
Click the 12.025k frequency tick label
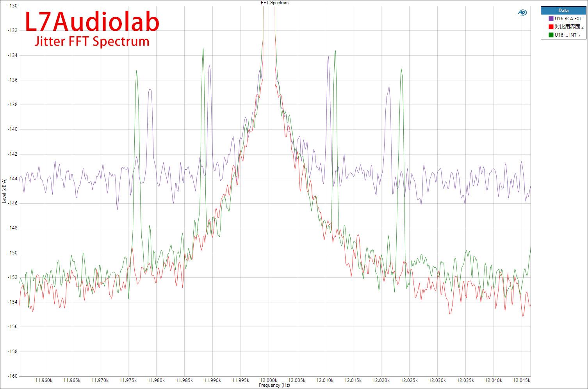(x=410, y=380)
